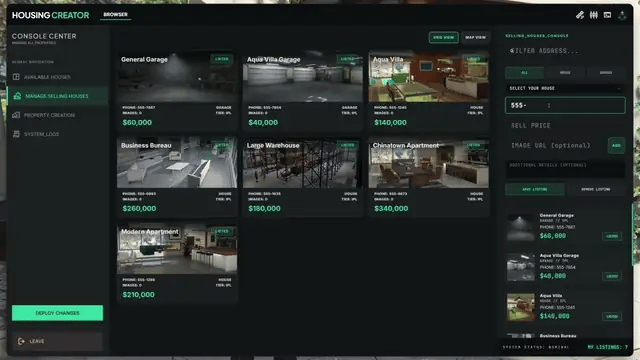Click the $340,000 price on Chinatown Apartment card
This screenshot has width=640, height=360.
(x=391, y=209)
